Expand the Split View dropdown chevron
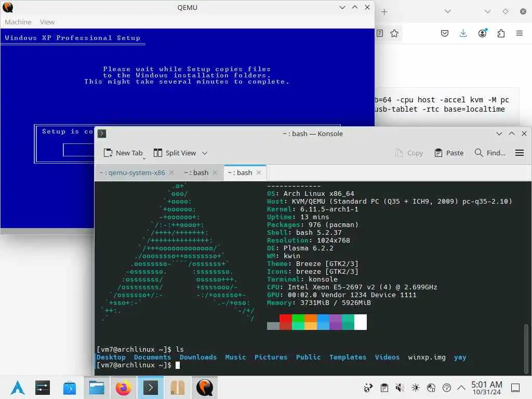The height and width of the screenshot is (399, 532). click(205, 153)
